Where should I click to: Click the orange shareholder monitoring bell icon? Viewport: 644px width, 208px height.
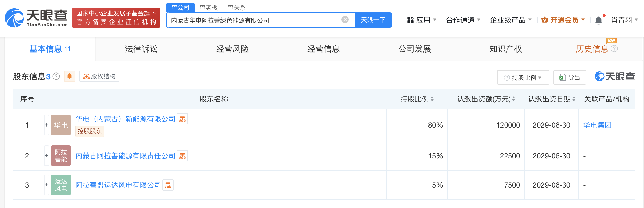pos(69,76)
